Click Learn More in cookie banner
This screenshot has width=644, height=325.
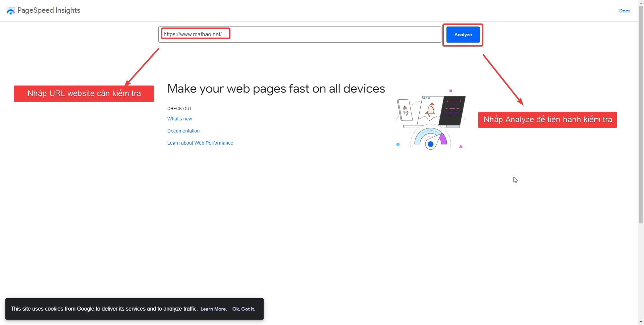(214, 309)
